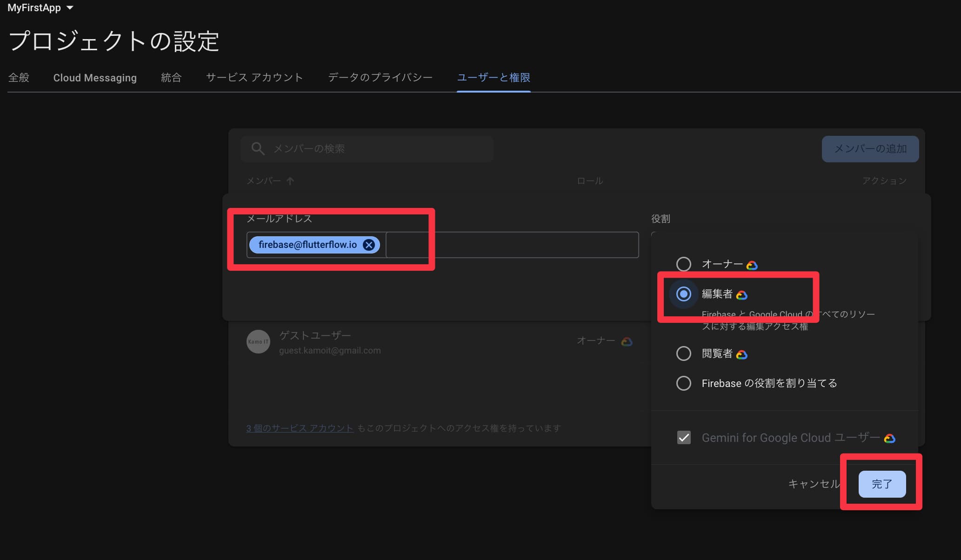This screenshot has width=961, height=560.
Task: Click the MyFirstApp dropdown arrow
Action: click(x=71, y=8)
